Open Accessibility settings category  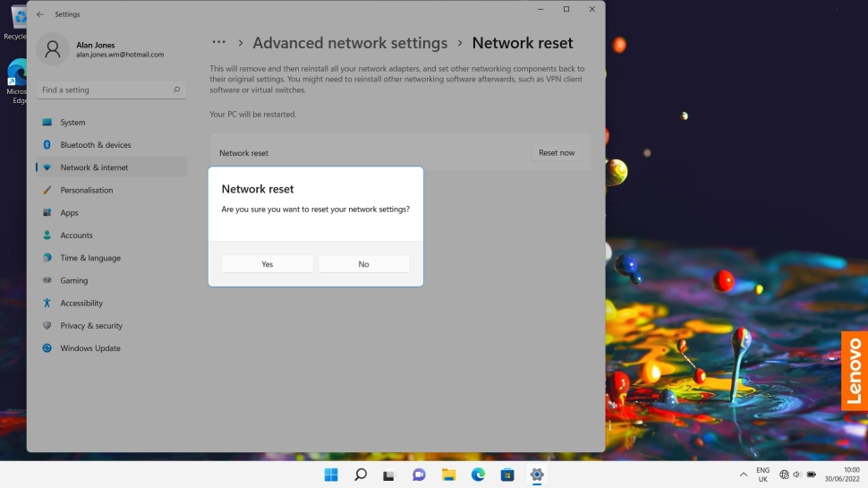pos(111,303)
